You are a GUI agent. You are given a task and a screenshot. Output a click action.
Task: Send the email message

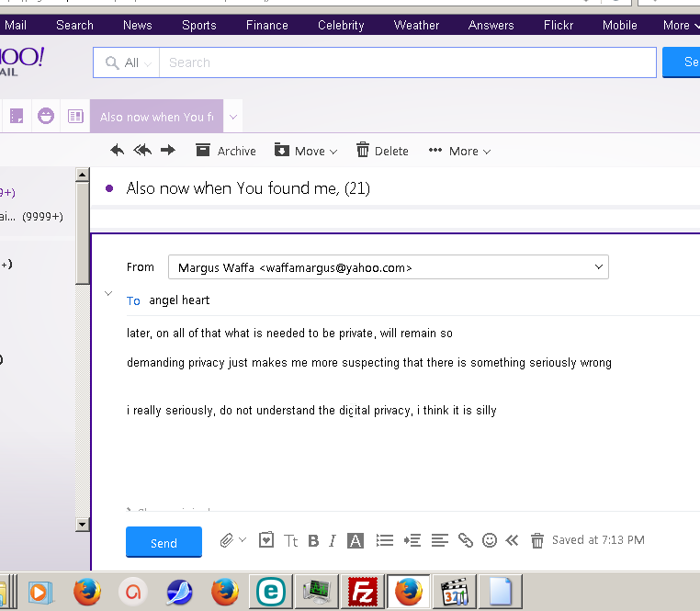[x=164, y=542]
